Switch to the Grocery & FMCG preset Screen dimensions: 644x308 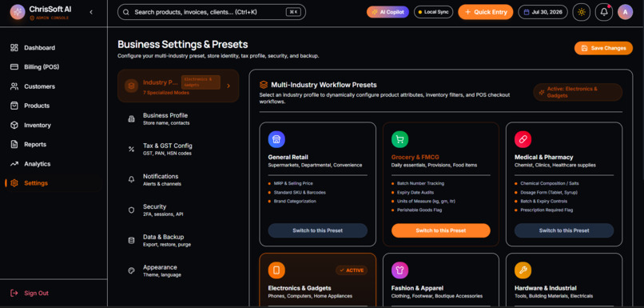[x=441, y=230]
